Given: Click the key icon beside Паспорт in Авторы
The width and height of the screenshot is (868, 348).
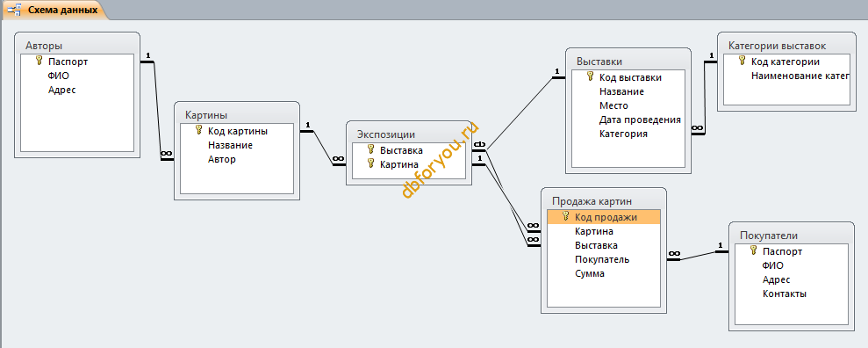Looking at the screenshot, I should [x=39, y=61].
